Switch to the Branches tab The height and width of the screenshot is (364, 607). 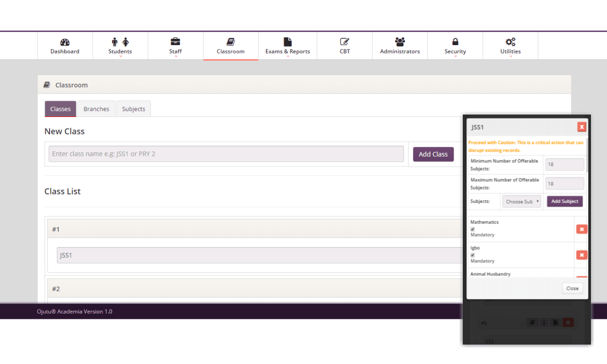click(x=96, y=109)
